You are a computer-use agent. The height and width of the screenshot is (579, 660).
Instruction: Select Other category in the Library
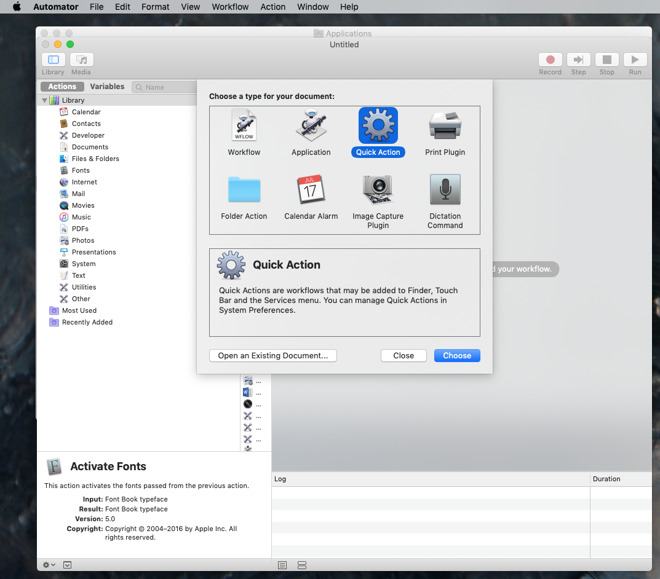click(80, 299)
